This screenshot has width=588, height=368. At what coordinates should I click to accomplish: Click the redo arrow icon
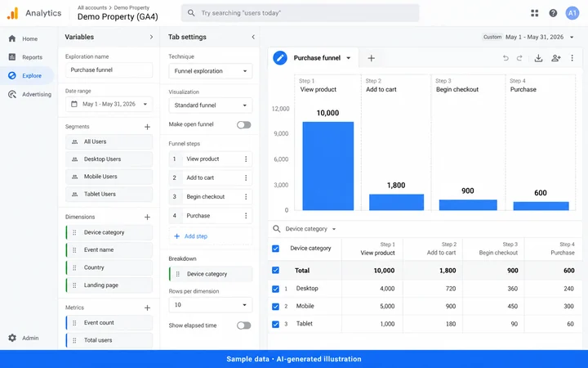pos(519,58)
